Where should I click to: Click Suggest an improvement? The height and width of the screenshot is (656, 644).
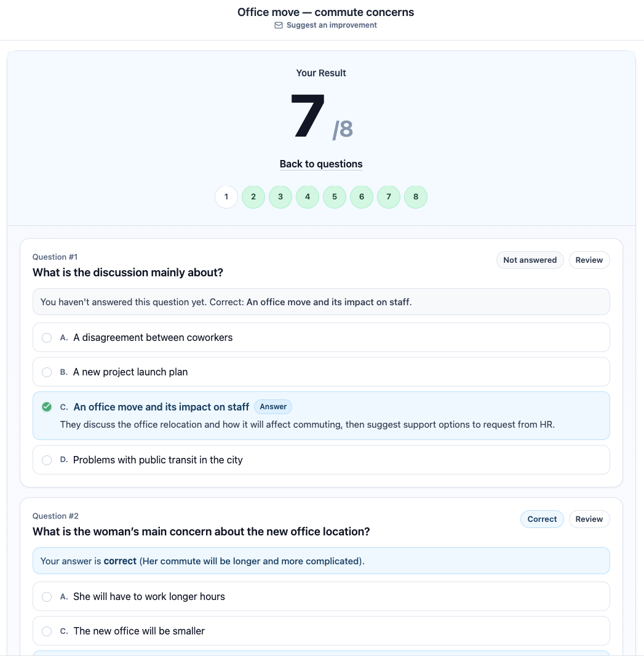332,25
